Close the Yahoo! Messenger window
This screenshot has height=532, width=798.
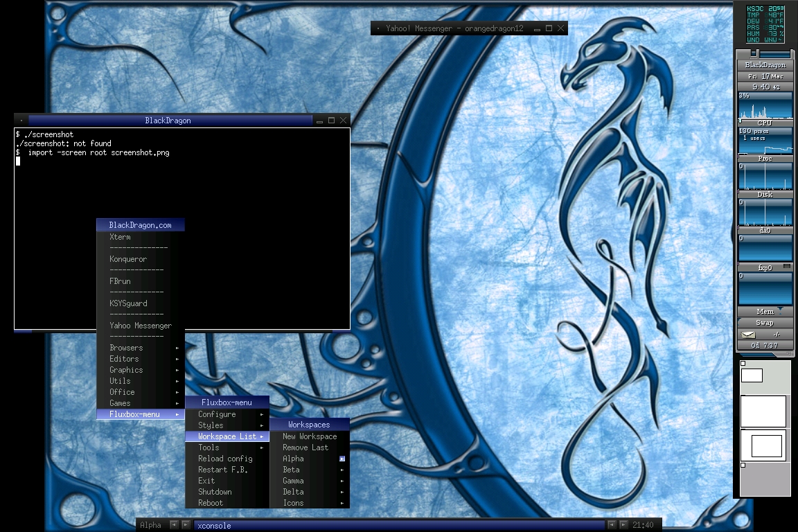[561, 28]
